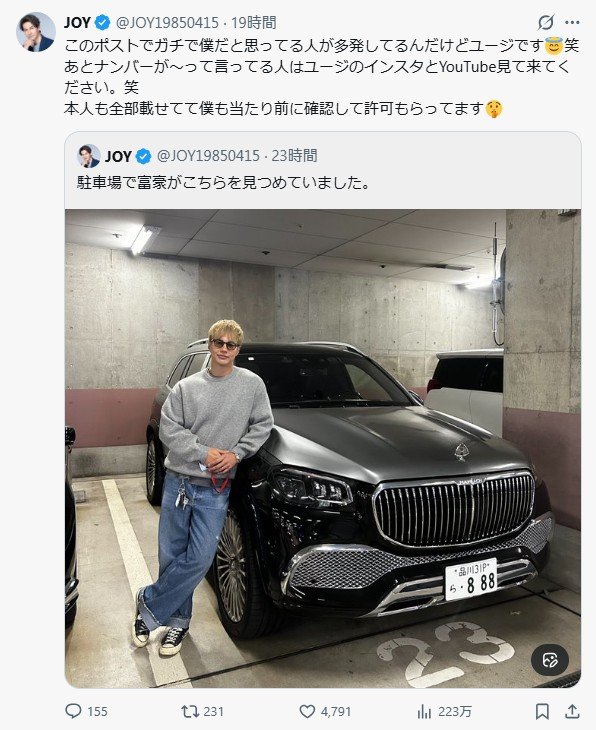Bookmark this post
Screen dimensions: 596x730
542,711
